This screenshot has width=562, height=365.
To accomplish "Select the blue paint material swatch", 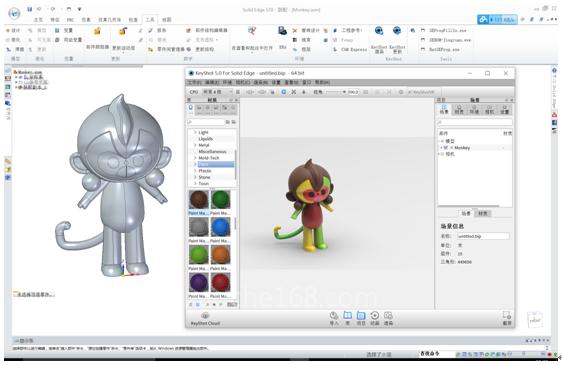I will pos(220,227).
